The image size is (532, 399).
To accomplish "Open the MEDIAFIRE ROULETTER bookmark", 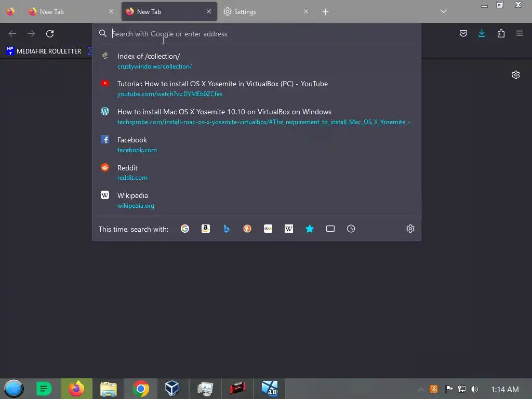I will coord(44,51).
